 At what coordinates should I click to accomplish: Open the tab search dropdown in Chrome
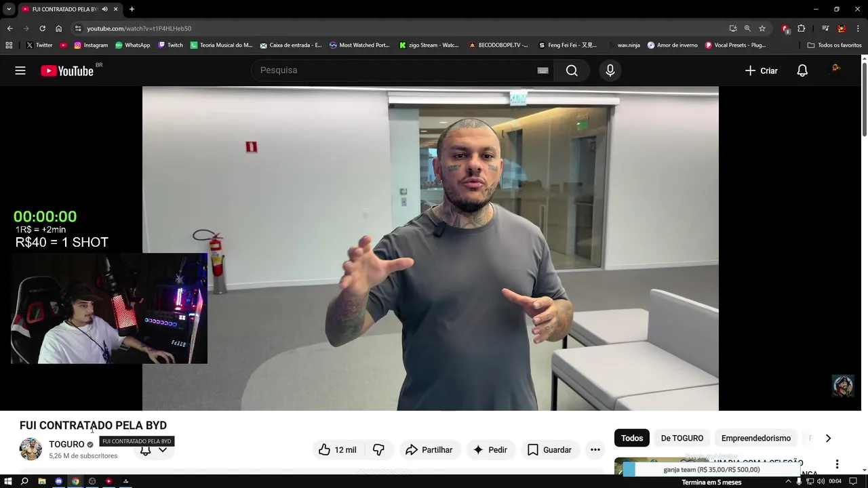tap(9, 9)
